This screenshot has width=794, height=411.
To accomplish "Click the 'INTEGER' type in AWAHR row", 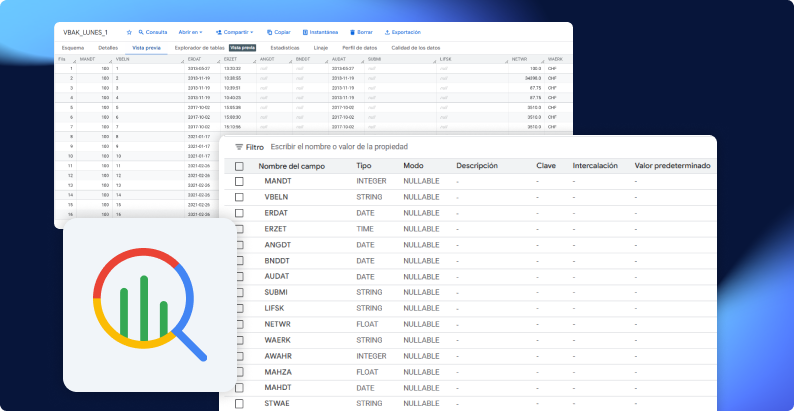I will click(371, 356).
